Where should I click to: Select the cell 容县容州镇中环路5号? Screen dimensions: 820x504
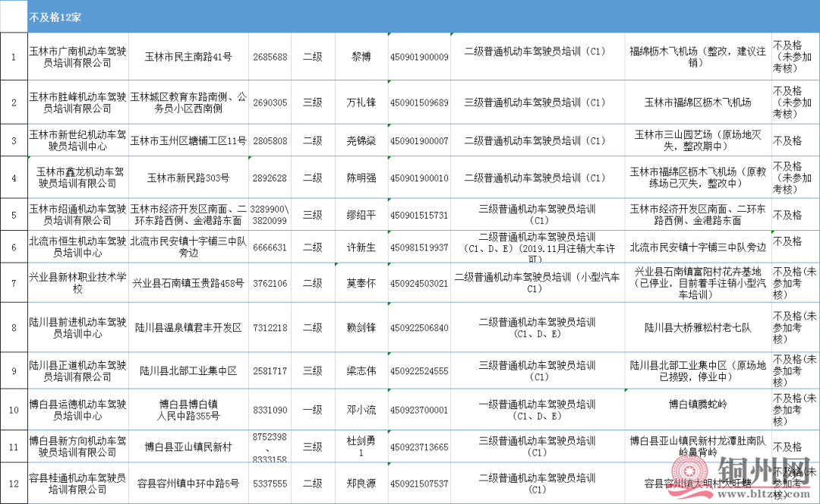pyautogui.click(x=188, y=484)
